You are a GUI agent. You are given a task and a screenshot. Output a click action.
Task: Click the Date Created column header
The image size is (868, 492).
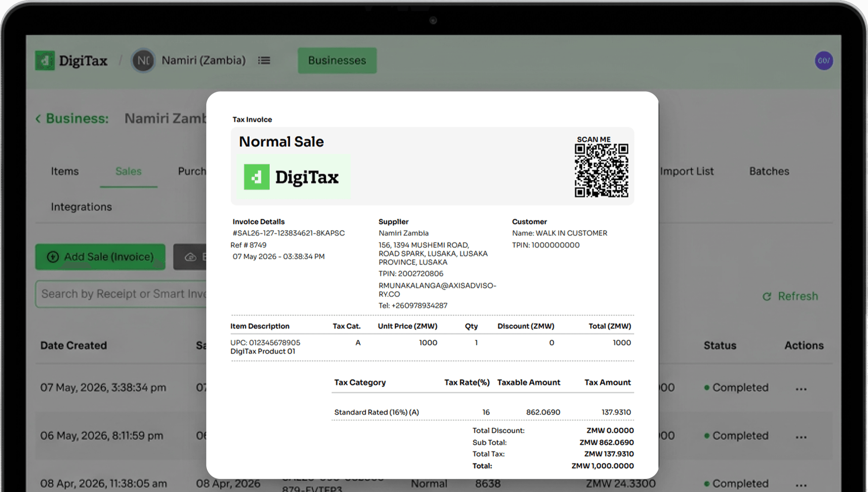[x=73, y=346]
